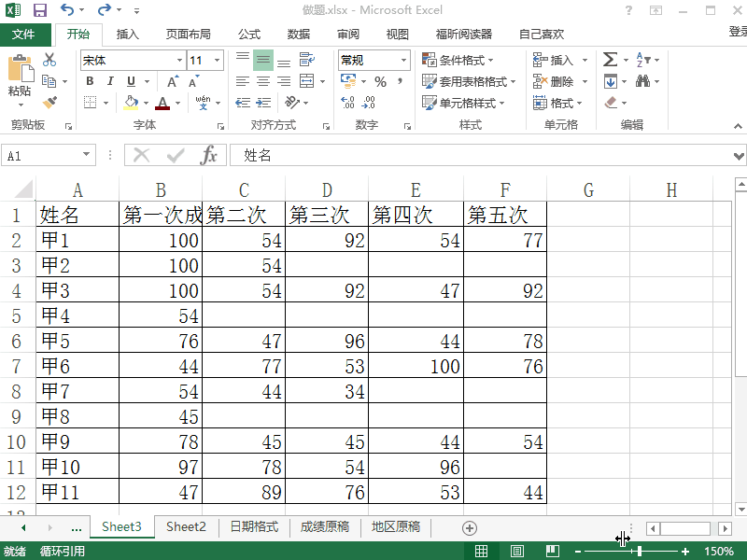Select cell B2 containing 100
The image size is (747, 560).
(161, 240)
